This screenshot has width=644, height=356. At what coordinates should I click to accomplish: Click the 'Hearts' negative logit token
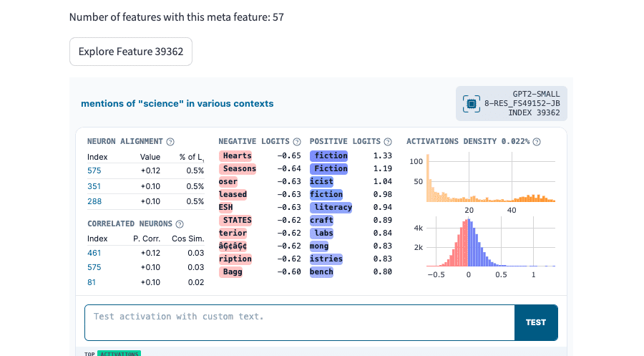coord(235,156)
